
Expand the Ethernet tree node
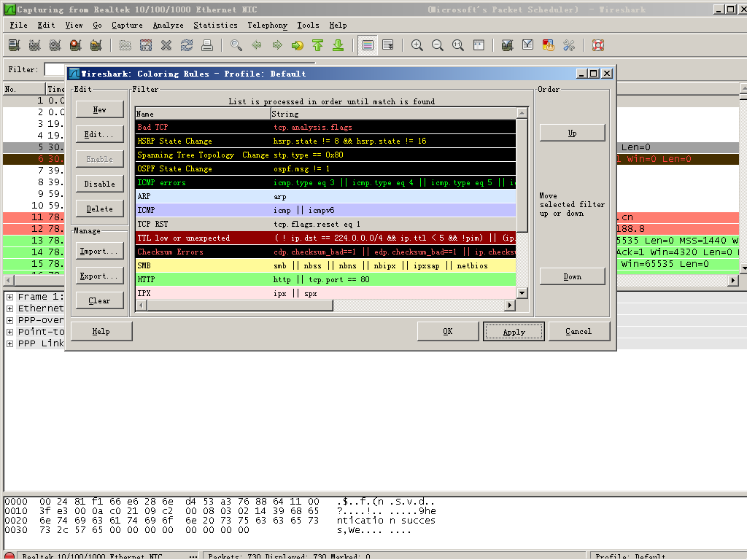[x=9, y=308]
